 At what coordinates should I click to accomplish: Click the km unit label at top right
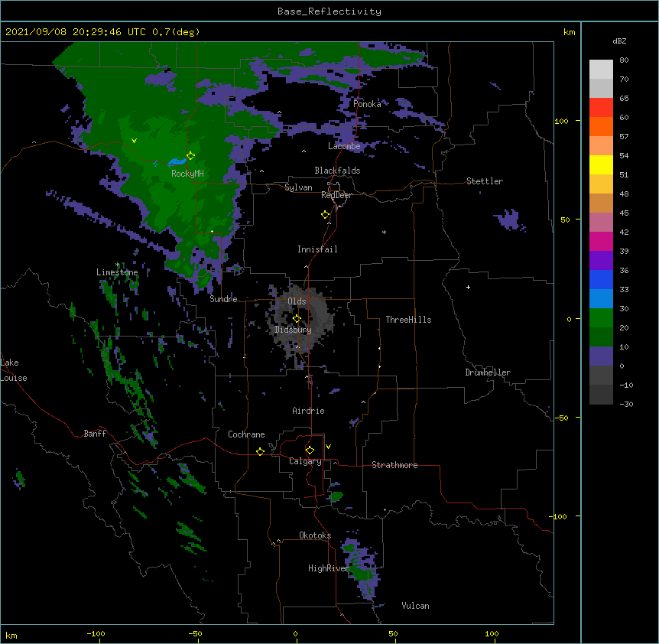pos(569,32)
